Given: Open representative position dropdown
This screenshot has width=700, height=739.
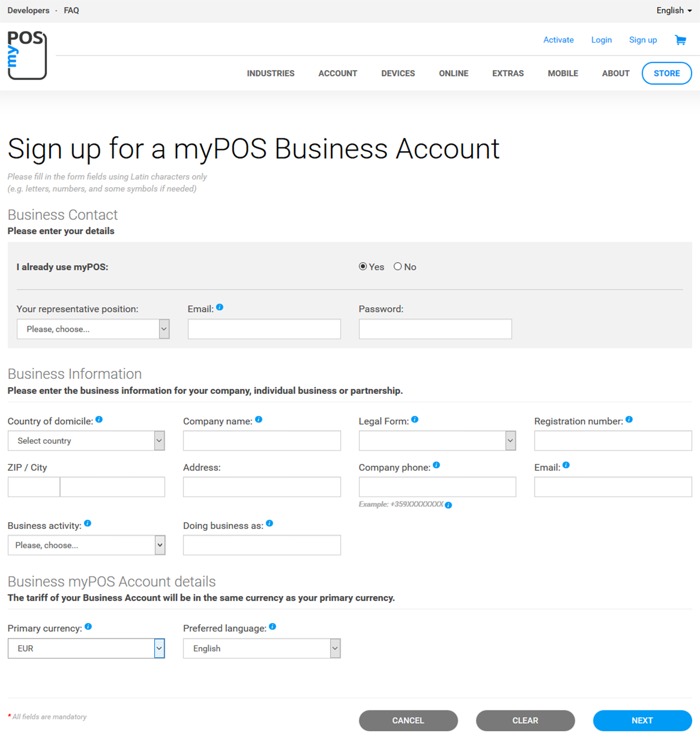Looking at the screenshot, I should click(x=93, y=329).
